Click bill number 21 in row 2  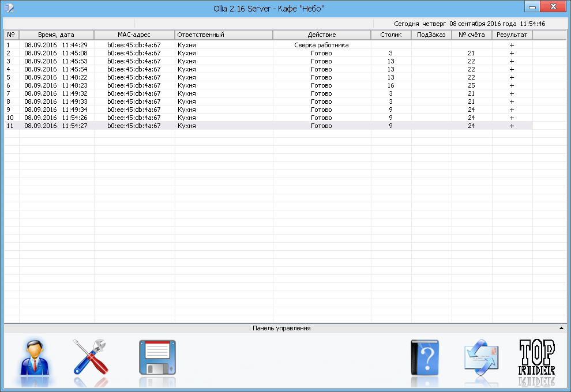[471, 53]
